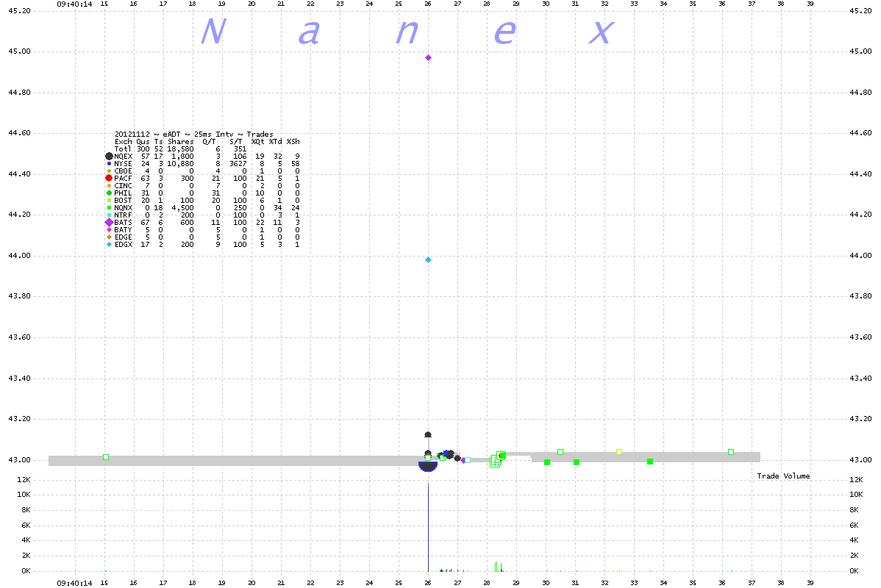881x588 pixels.
Task: Click the purple BATS diamond at 45.00
Action: 428,58
